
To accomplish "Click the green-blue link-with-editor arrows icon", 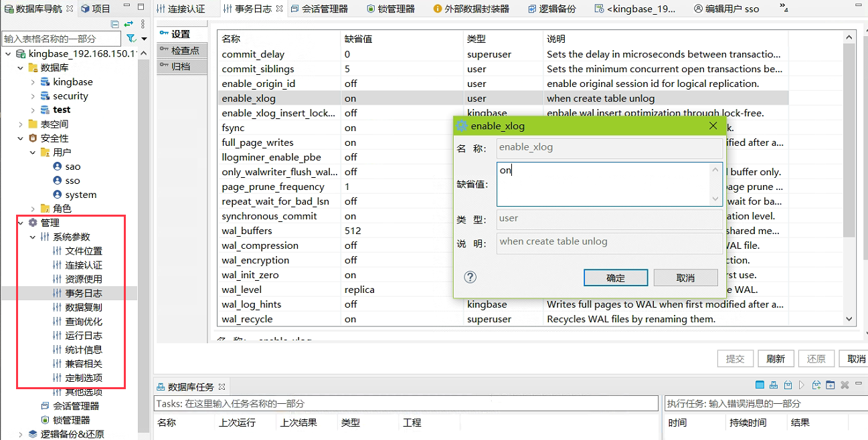I will pyautogui.click(x=128, y=24).
